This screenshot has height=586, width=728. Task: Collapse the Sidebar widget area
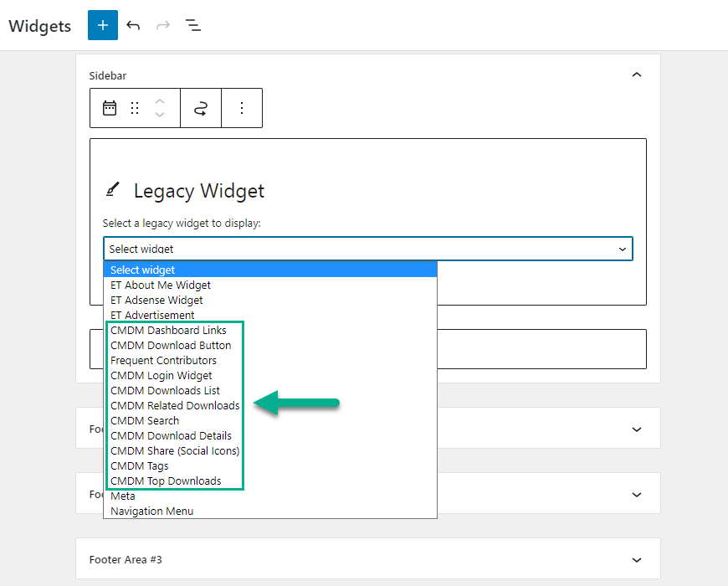637,75
